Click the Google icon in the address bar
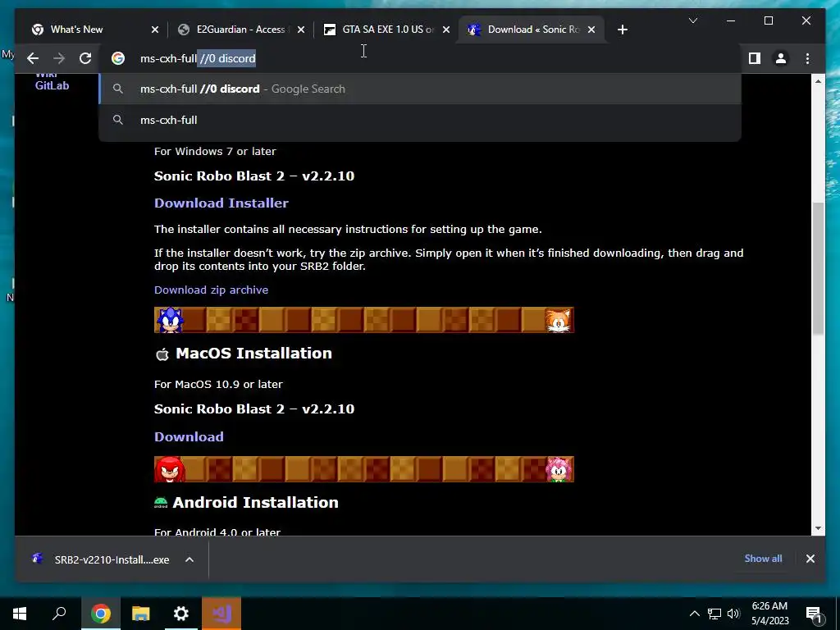Viewport: 840px width, 630px height. (x=118, y=58)
